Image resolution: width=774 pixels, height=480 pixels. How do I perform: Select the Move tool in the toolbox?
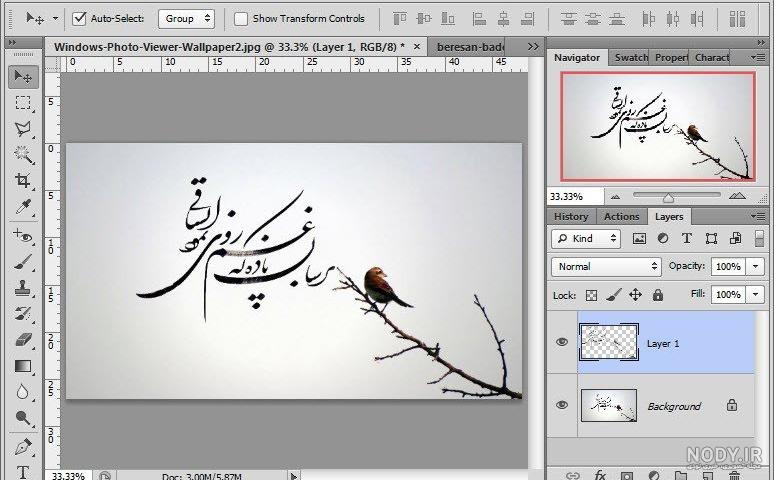click(23, 77)
